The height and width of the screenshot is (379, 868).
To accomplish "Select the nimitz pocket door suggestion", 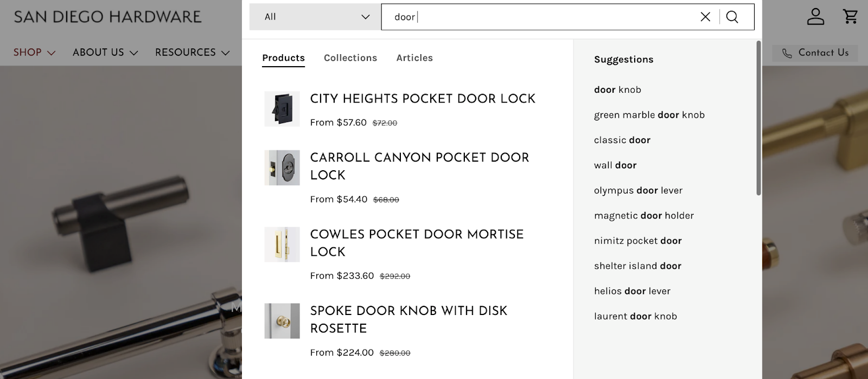I will pos(637,240).
